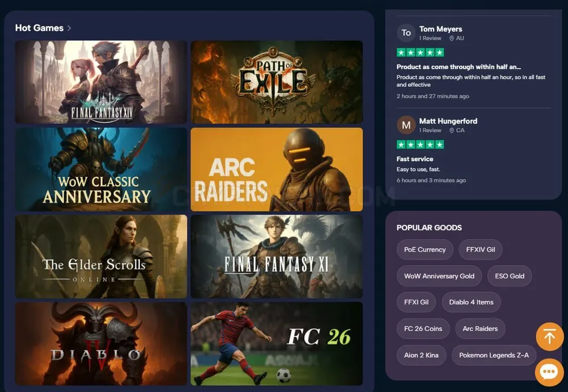Click Tom Meyers avatar circle
The width and height of the screenshot is (568, 392).
pyautogui.click(x=406, y=33)
